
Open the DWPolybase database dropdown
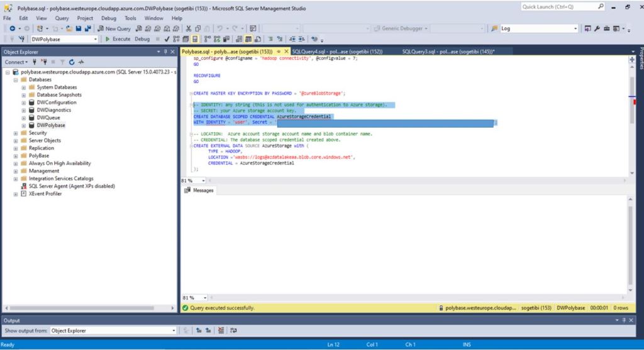96,39
